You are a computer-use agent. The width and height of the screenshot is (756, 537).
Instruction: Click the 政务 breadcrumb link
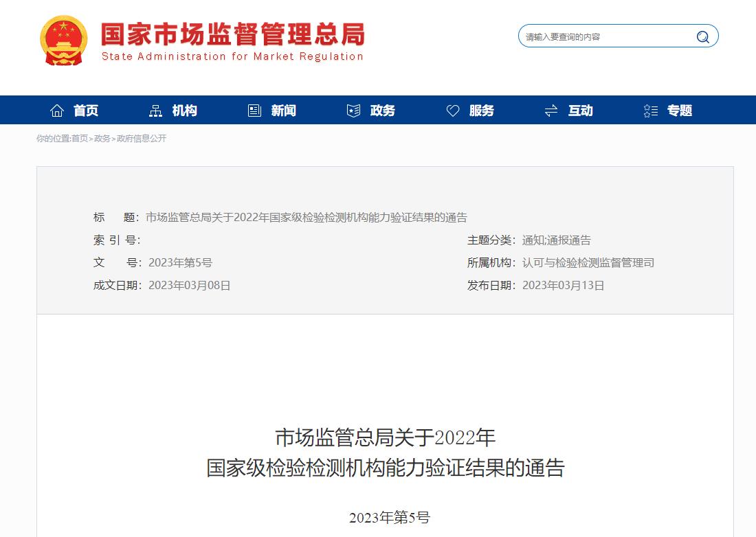(102, 139)
